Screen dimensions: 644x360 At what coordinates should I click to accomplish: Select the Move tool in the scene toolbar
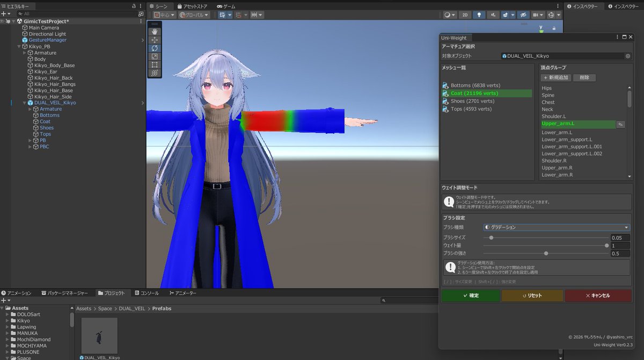(155, 39)
